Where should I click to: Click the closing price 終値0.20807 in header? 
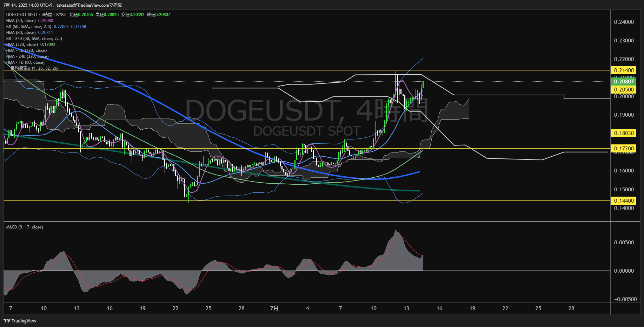(x=159, y=15)
